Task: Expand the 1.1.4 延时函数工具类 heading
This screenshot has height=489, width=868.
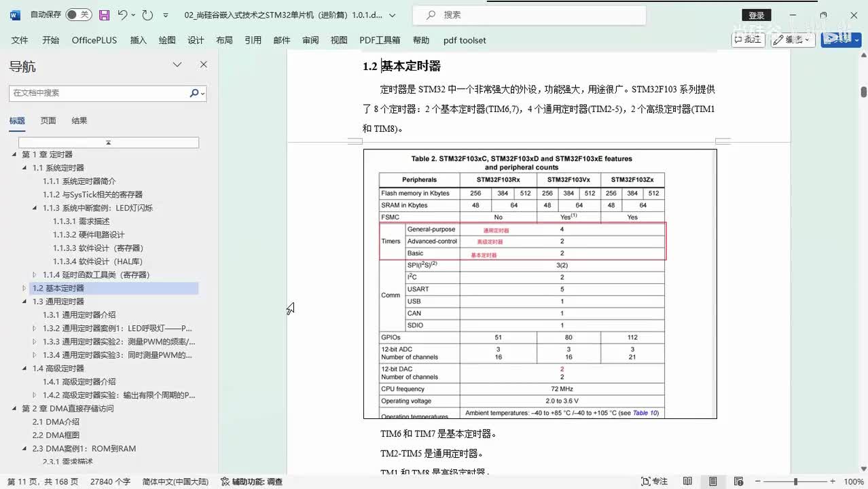Action: coord(35,275)
